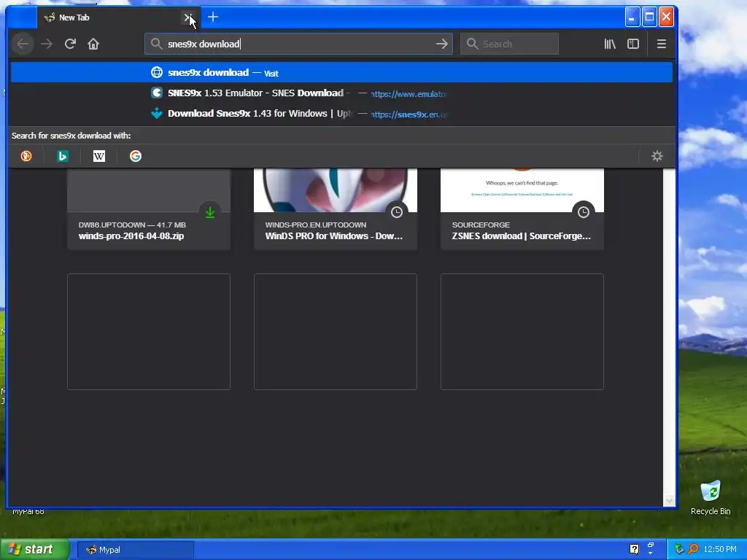The height and width of the screenshot is (560, 747).
Task: Open the Library icon in toolbar
Action: tap(610, 44)
